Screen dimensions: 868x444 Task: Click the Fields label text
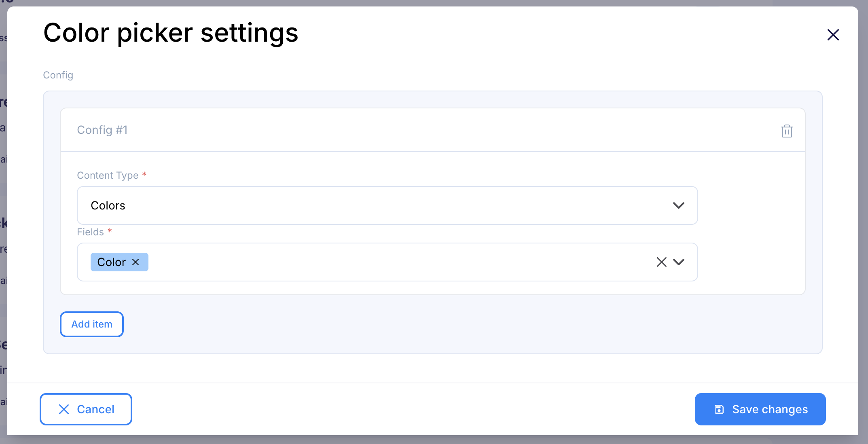click(90, 232)
